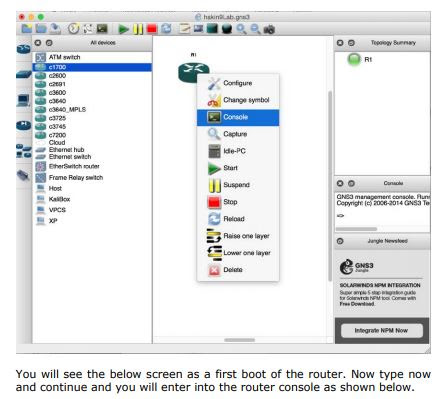Screen dimensions: 448x399
Task: Choose Idle-PC from the context menu
Action: (x=238, y=151)
